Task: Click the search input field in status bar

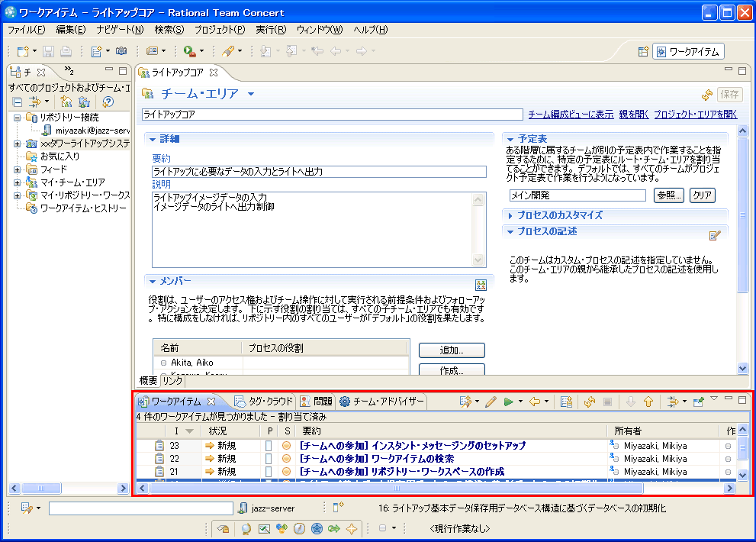Action: click(141, 508)
